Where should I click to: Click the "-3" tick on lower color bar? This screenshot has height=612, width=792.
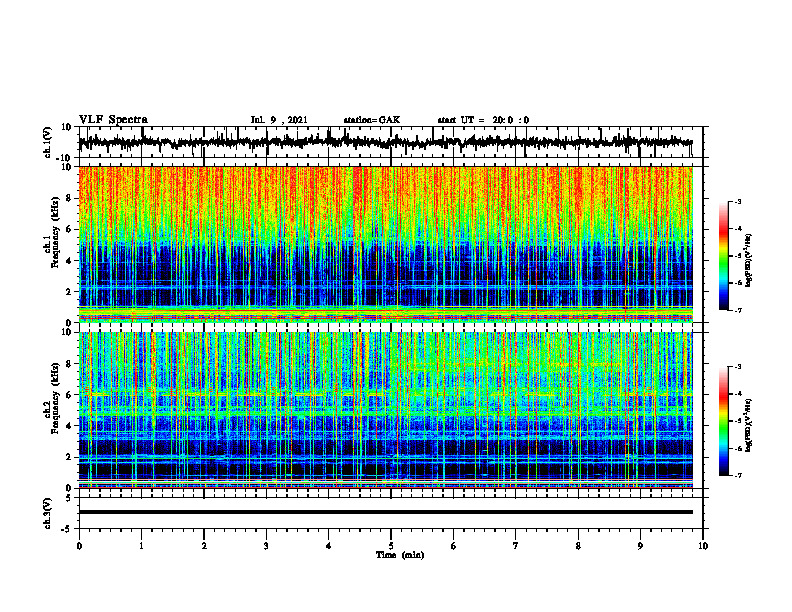(x=737, y=367)
